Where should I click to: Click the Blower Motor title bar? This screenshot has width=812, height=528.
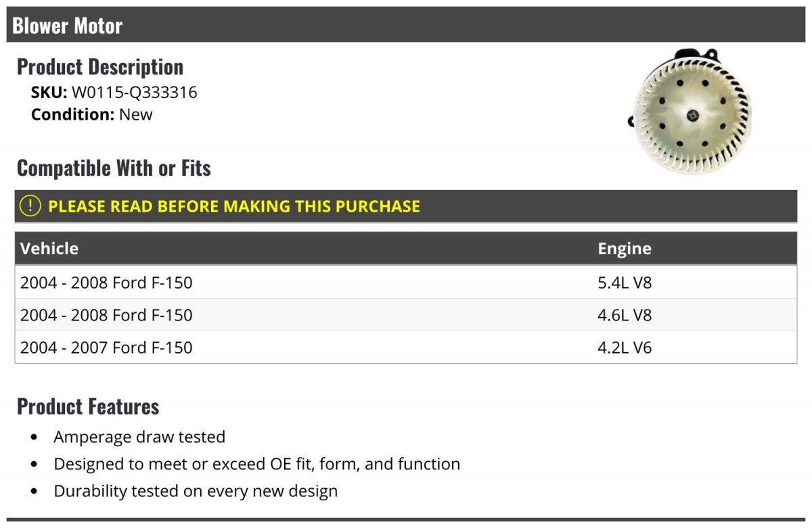[406, 26]
